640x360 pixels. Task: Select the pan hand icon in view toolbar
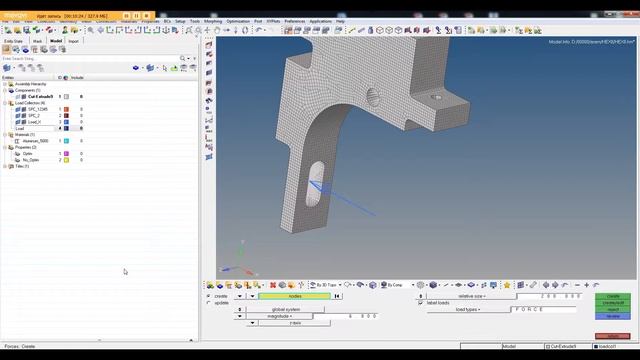click(217, 30)
